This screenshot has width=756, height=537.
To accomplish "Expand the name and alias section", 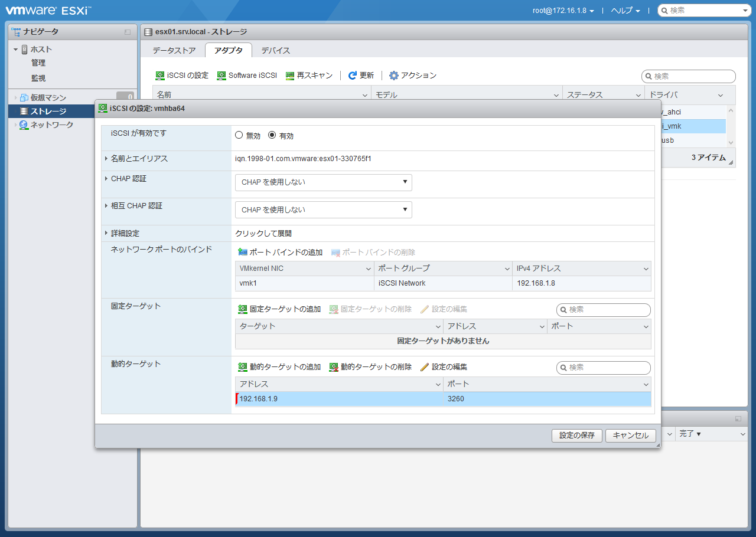I will (106, 158).
